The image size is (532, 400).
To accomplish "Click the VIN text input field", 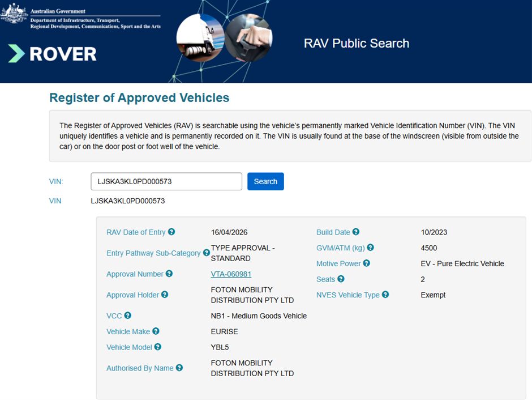I will (x=166, y=181).
